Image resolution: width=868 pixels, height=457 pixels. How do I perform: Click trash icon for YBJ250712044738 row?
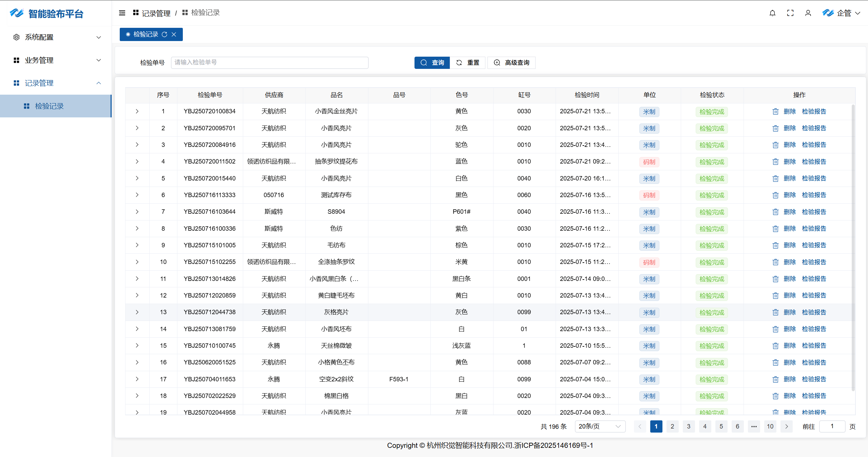775,312
